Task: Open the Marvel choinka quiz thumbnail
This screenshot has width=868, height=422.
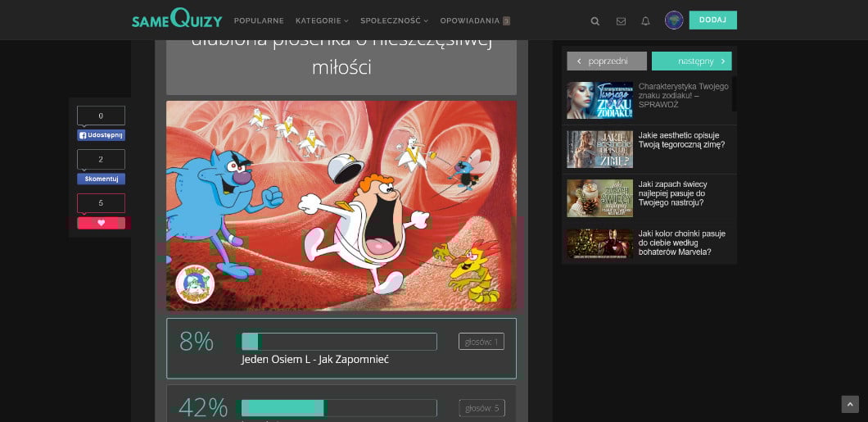Action: (x=599, y=244)
